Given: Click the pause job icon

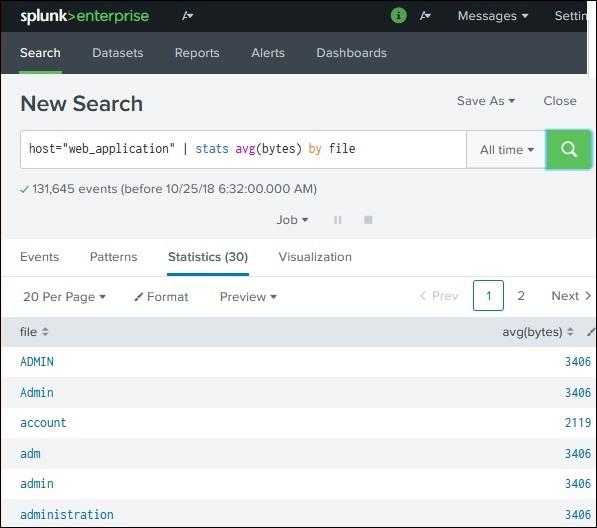Looking at the screenshot, I should click(x=337, y=220).
